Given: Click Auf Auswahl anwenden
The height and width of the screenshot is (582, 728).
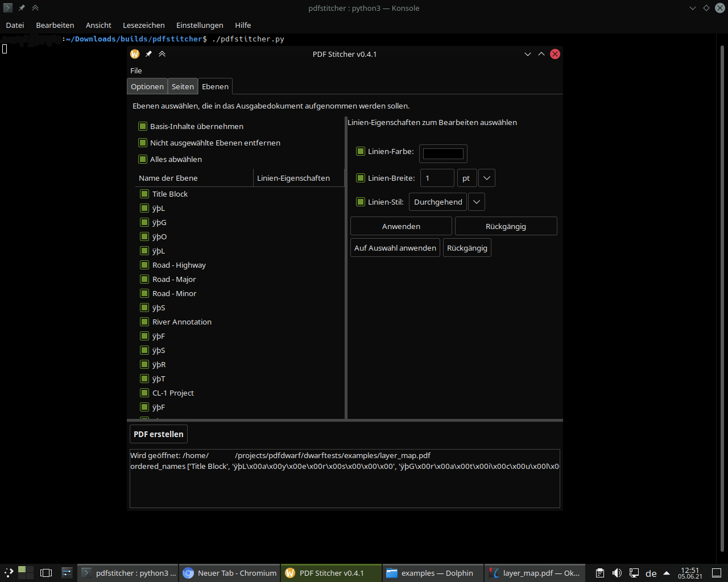Looking at the screenshot, I should click(395, 247).
